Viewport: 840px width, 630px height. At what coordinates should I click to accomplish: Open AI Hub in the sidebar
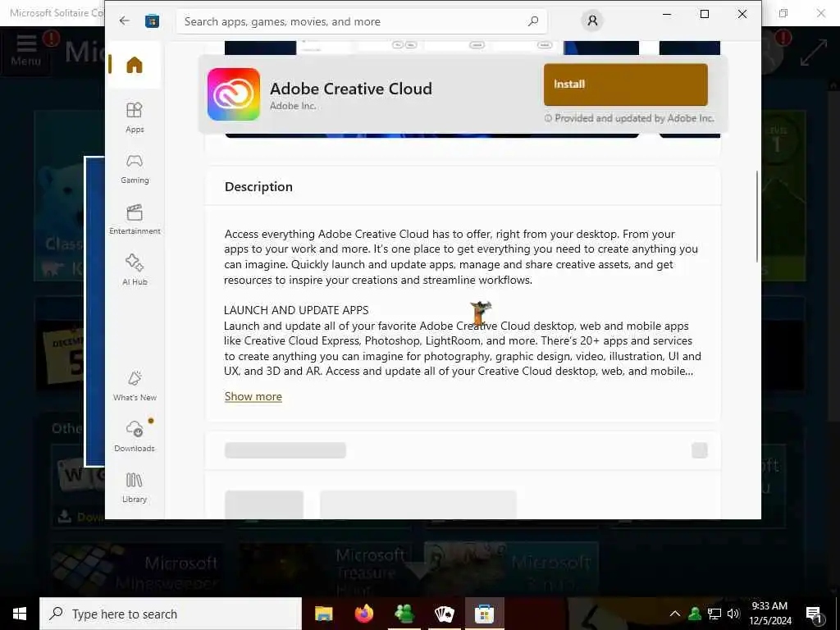135,269
